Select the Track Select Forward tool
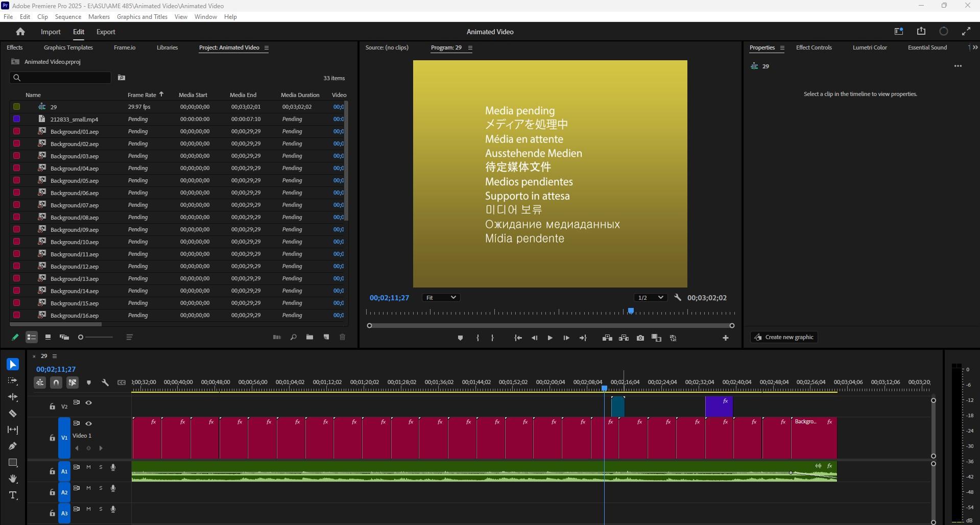The width and height of the screenshot is (980, 525). pyautogui.click(x=13, y=380)
